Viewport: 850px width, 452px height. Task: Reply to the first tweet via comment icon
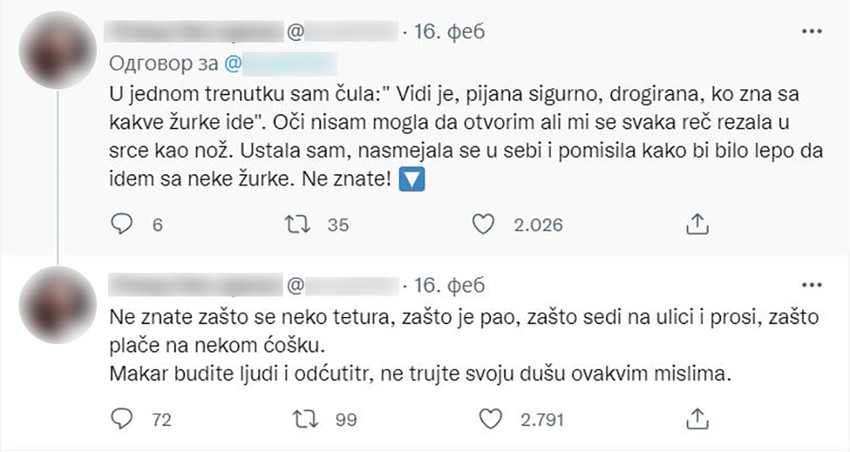tap(122, 225)
